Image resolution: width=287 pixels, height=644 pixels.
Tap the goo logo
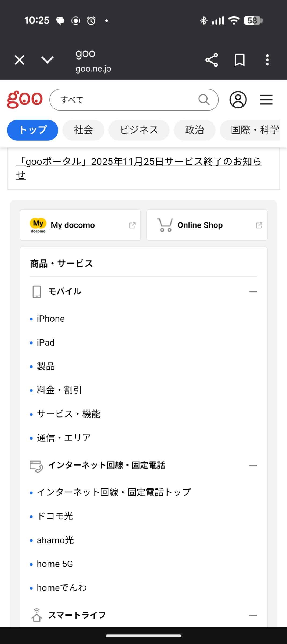[25, 100]
